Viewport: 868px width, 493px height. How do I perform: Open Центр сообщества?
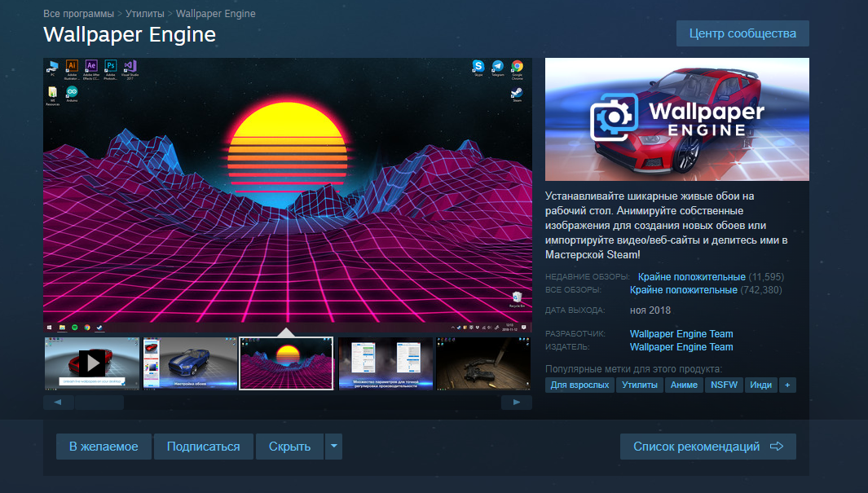pyautogui.click(x=742, y=33)
